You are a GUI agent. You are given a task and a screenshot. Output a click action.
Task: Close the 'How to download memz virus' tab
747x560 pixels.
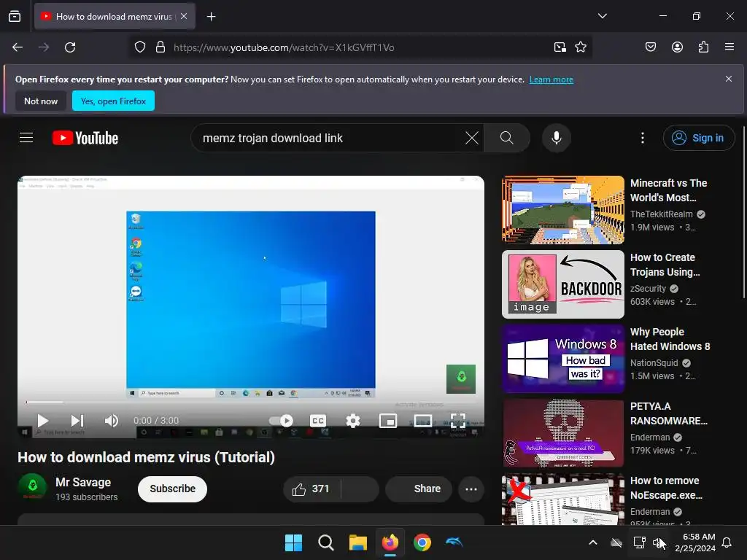click(x=184, y=16)
